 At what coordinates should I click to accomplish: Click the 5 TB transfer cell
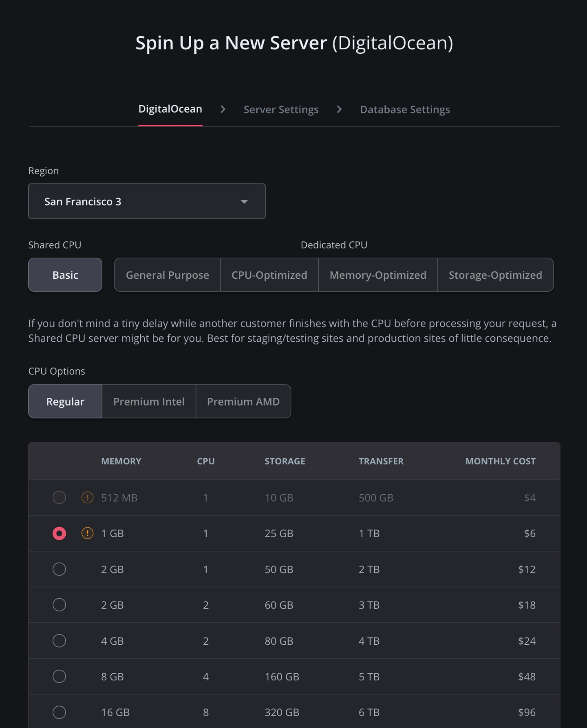[x=369, y=677]
